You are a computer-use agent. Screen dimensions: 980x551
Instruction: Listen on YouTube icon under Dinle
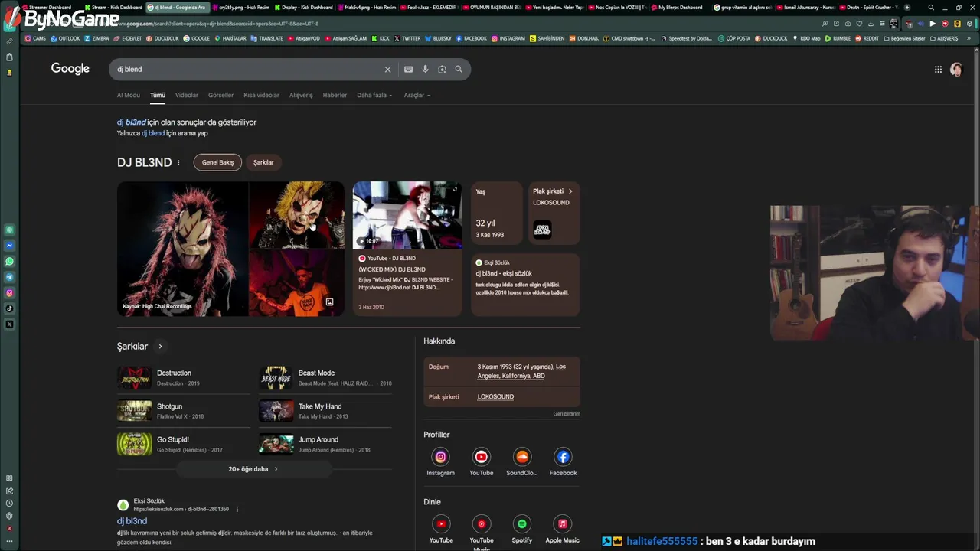point(440,524)
